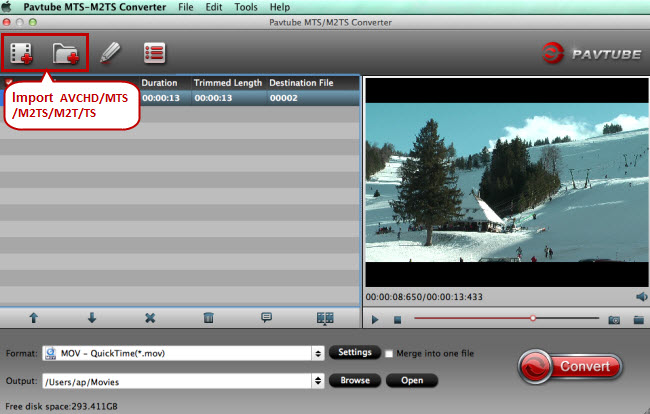Click the Output path field /Users/ap/Movies

[x=177, y=381]
